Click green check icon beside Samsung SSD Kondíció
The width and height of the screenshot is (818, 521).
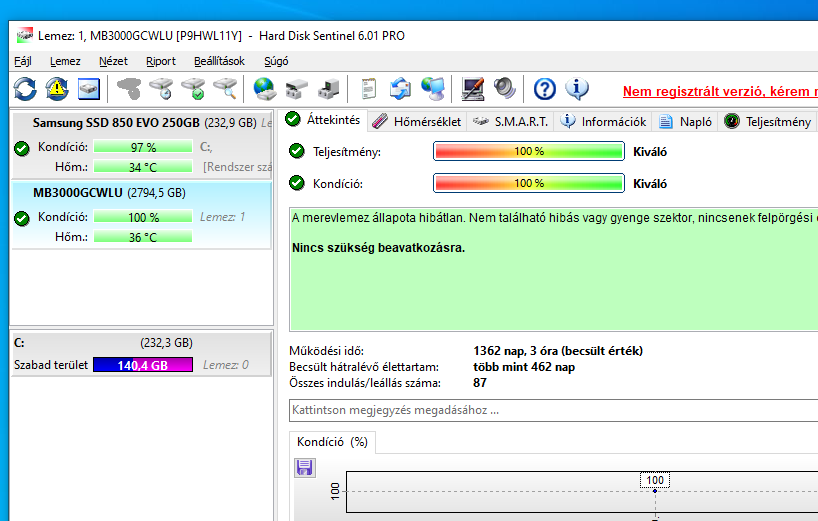click(x=22, y=149)
